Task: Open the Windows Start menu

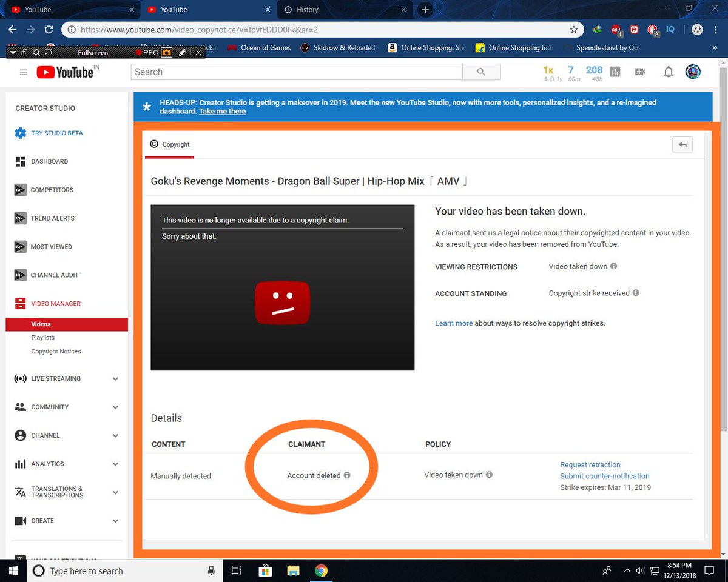Action: [x=13, y=570]
